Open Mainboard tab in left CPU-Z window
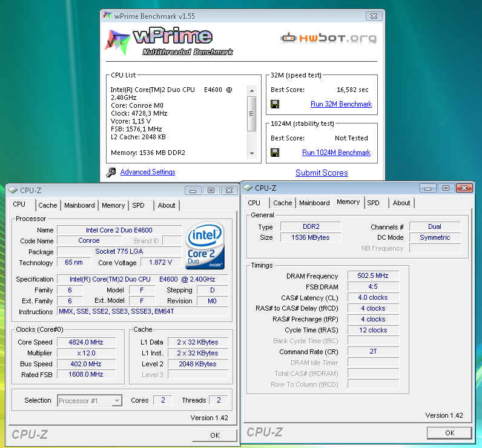482x448 pixels. point(79,205)
